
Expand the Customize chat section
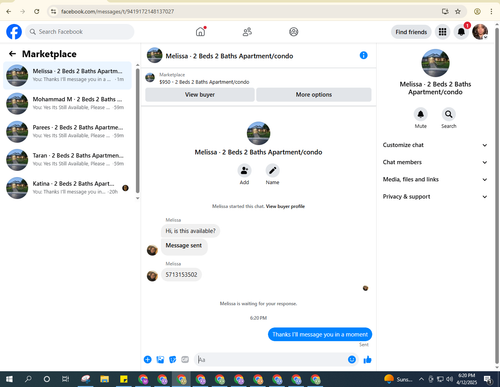tap(435, 145)
